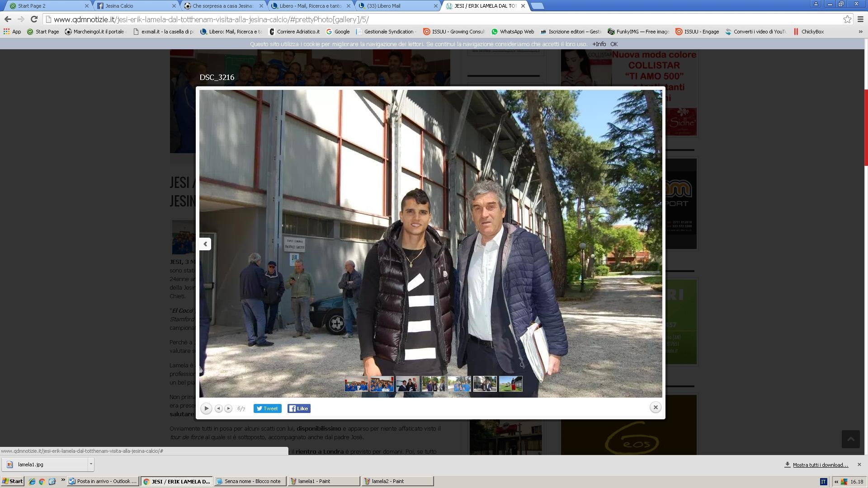Show the previous photo with the gallery's left-edge arrow
The image size is (868, 488).
coord(205,244)
